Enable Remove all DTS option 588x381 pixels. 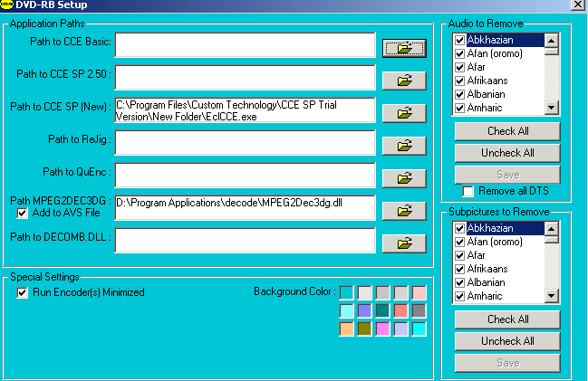point(468,192)
